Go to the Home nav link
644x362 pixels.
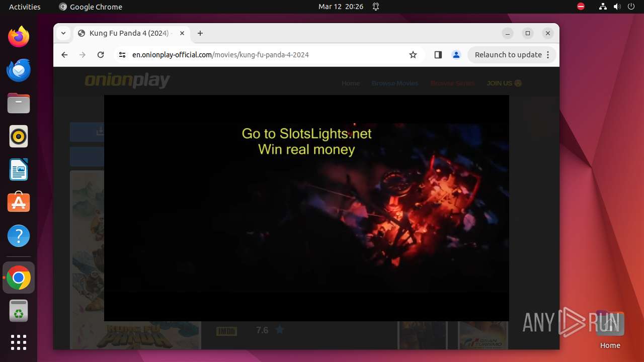coord(351,83)
